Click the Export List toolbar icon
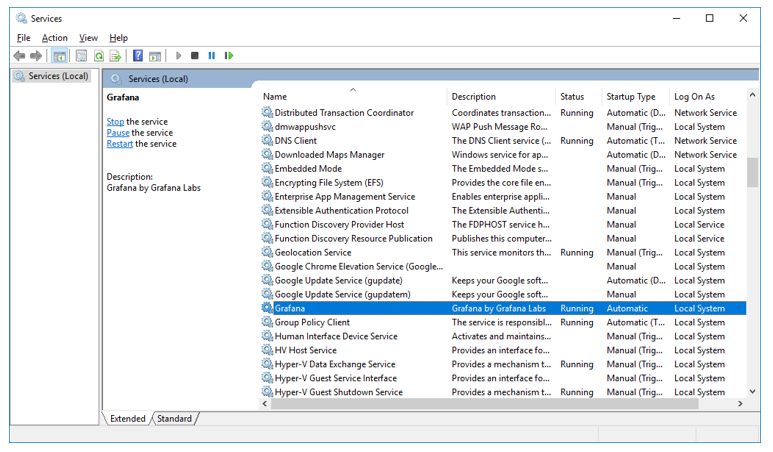 pyautogui.click(x=115, y=56)
